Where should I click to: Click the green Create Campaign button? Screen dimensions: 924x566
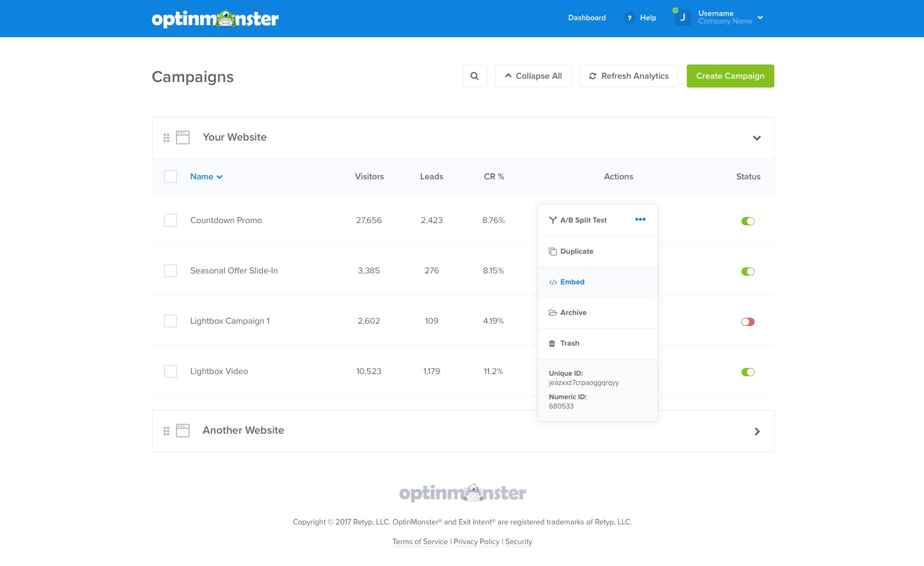coord(731,76)
